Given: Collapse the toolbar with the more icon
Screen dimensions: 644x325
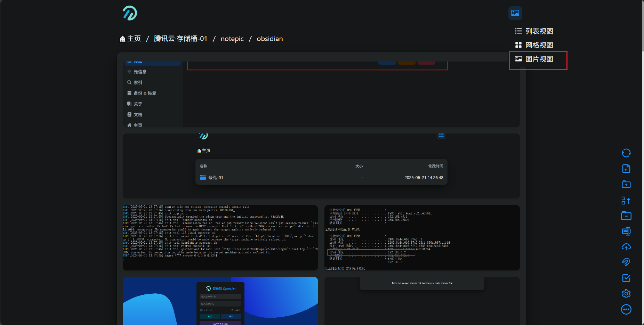Looking at the screenshot, I should (626, 309).
